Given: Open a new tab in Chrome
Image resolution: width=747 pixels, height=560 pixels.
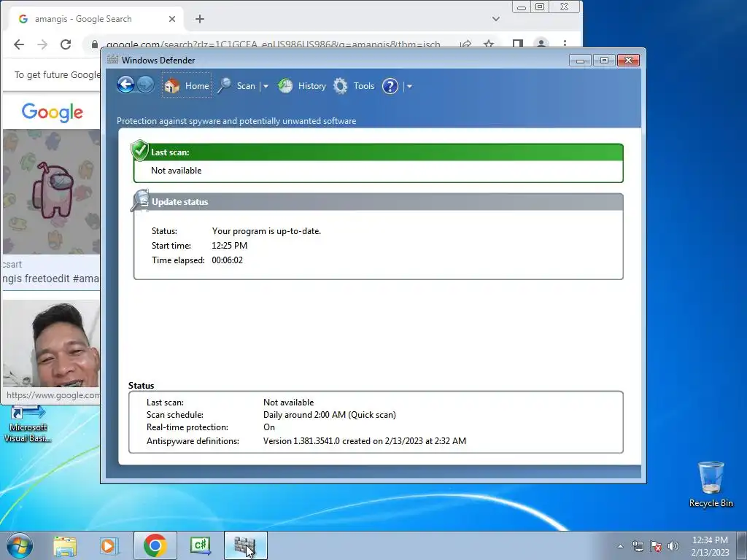Looking at the screenshot, I should point(200,19).
